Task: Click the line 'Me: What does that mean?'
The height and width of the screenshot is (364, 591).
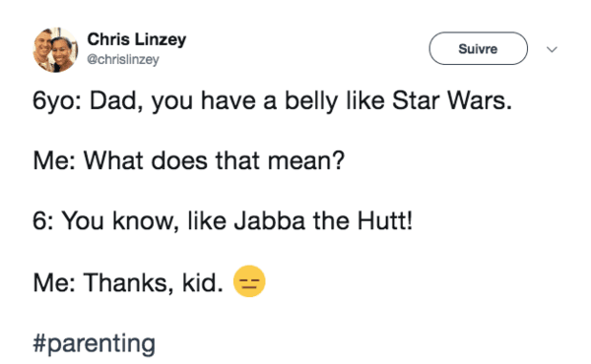Action: click(189, 160)
